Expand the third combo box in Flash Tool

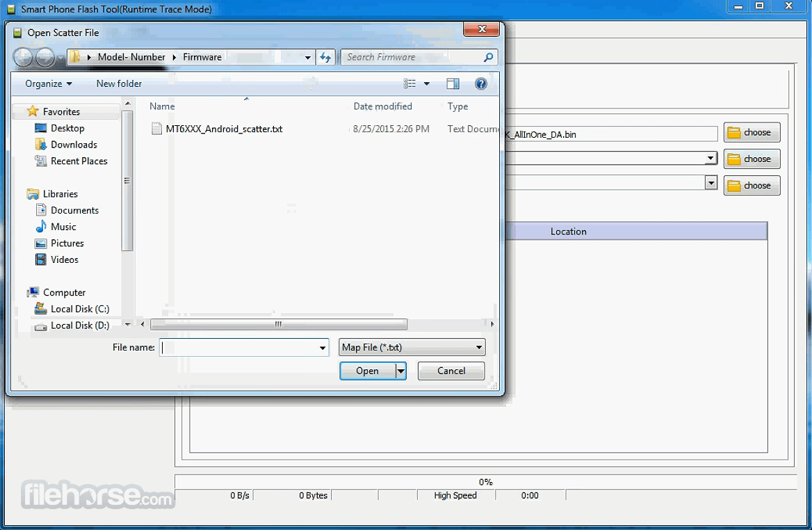(x=711, y=182)
